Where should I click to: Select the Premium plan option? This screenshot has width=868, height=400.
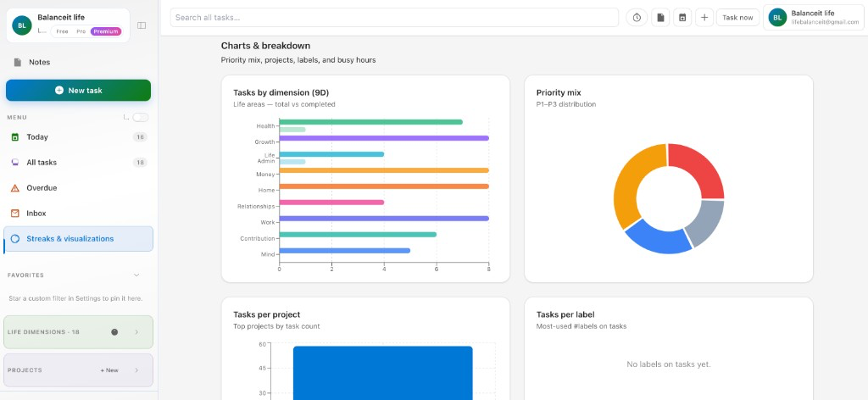coord(106,31)
